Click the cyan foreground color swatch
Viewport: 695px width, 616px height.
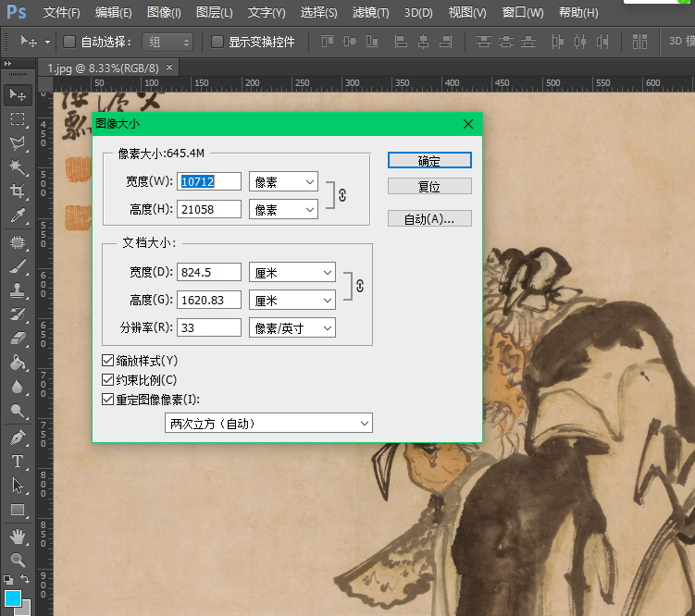tap(13, 598)
